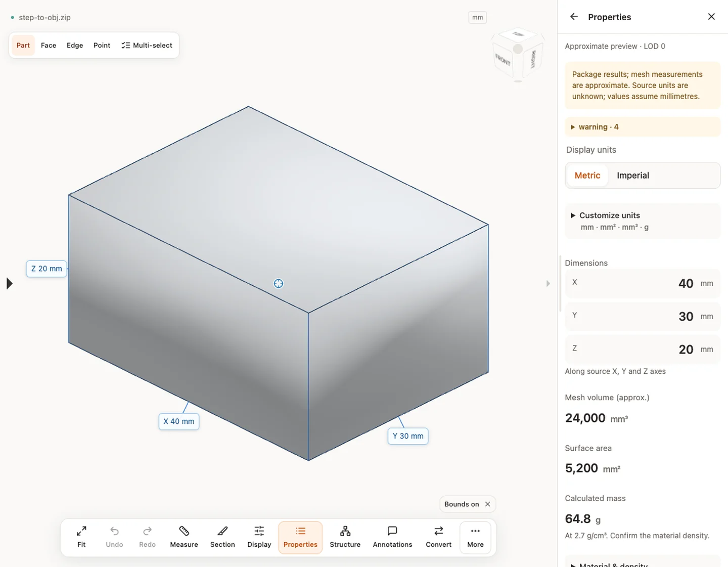
Task: Switch display units to Imperial
Action: 633,176
